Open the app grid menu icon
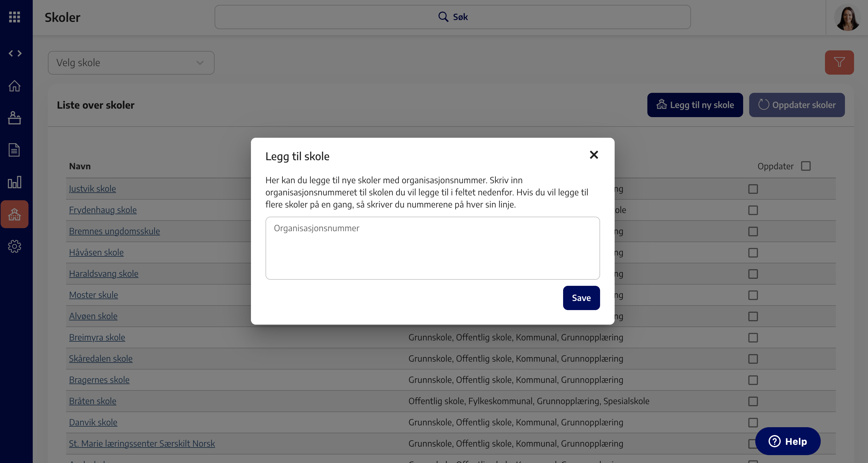The width and height of the screenshot is (868, 463). [x=15, y=17]
